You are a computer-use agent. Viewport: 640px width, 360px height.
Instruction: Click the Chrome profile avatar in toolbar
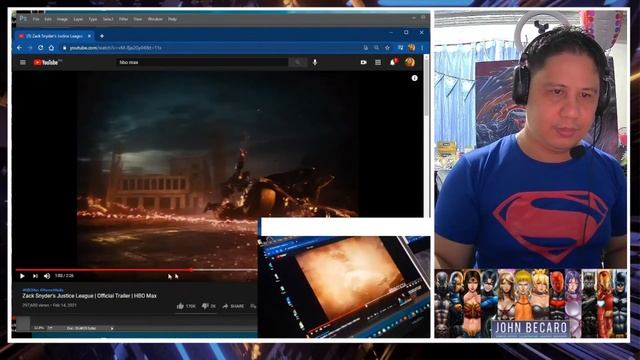point(411,48)
